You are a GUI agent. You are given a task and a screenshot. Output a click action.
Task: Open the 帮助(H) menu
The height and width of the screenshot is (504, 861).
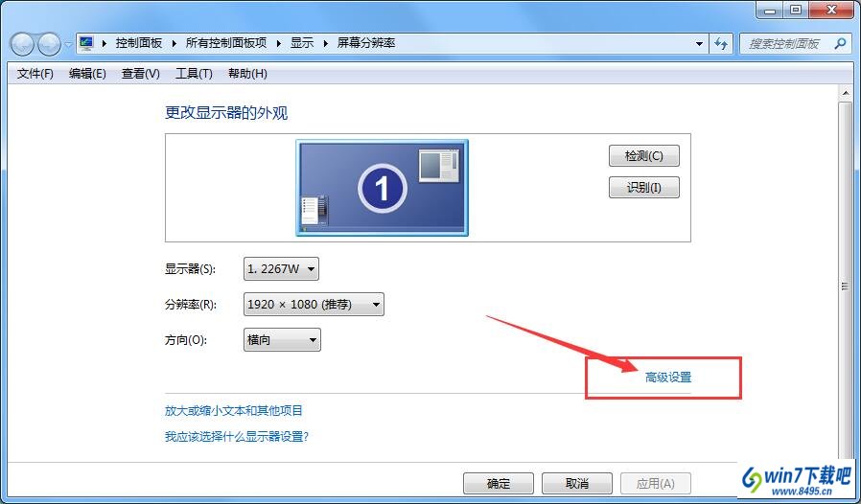click(x=247, y=74)
